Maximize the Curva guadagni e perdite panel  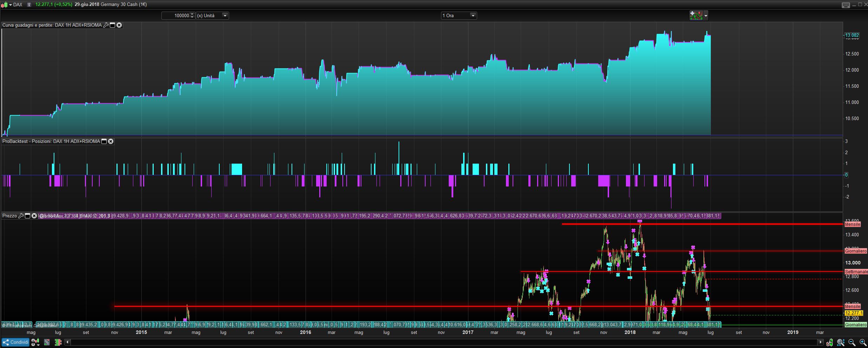click(113, 25)
